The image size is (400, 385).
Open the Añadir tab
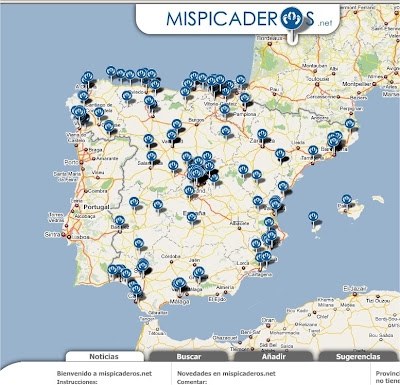274,356
